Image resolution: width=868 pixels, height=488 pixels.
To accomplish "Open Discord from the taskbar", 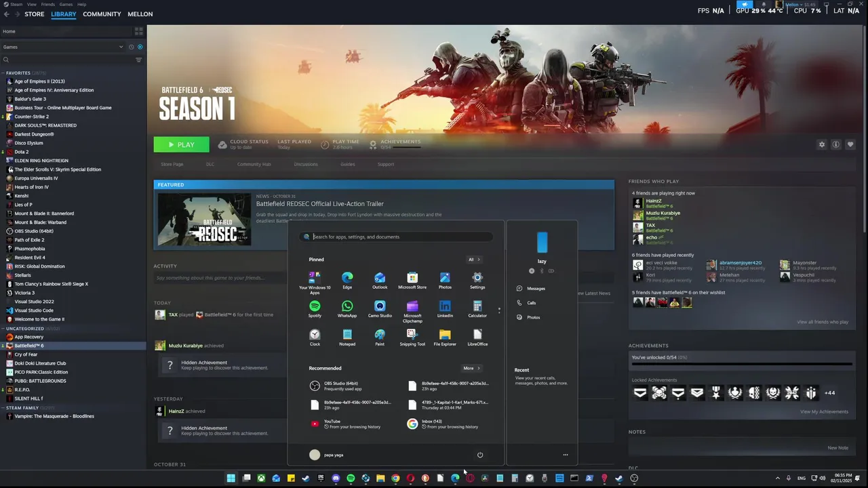I will [336, 478].
